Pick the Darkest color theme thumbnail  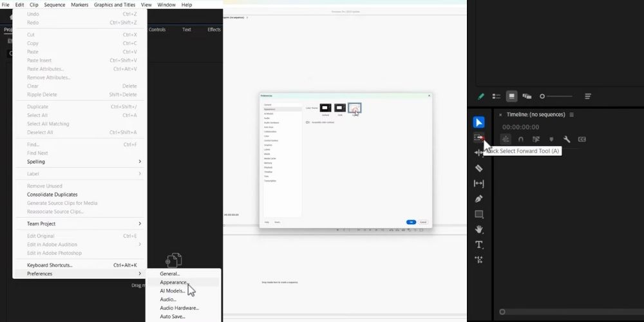(x=325, y=108)
